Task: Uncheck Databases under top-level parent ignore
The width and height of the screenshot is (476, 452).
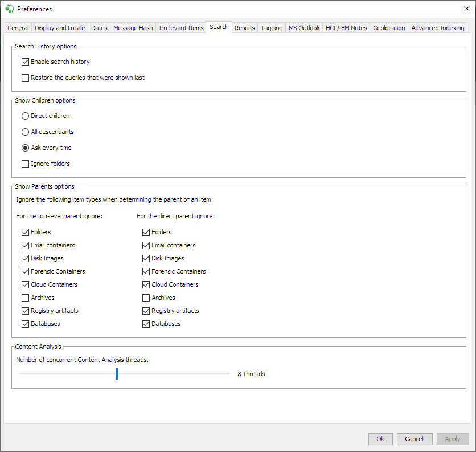Action: click(x=25, y=324)
